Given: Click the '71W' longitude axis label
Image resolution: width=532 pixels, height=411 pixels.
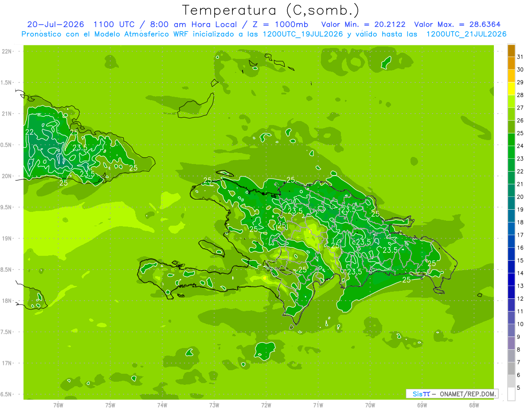Looking at the screenshot, I should pyautogui.click(x=318, y=405).
